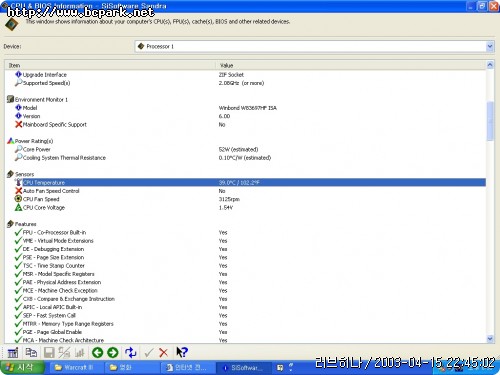Go forward with the green right arrow
500x375 pixels.
pyautogui.click(x=113, y=352)
